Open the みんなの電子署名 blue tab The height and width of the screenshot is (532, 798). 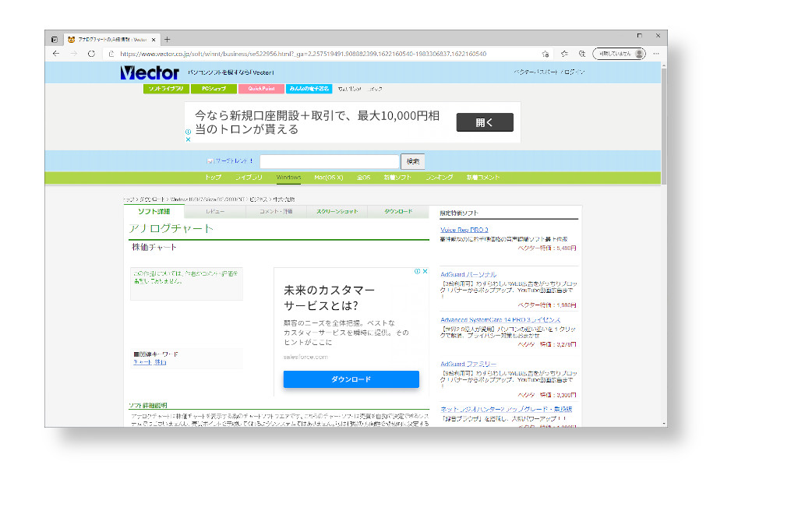309,89
